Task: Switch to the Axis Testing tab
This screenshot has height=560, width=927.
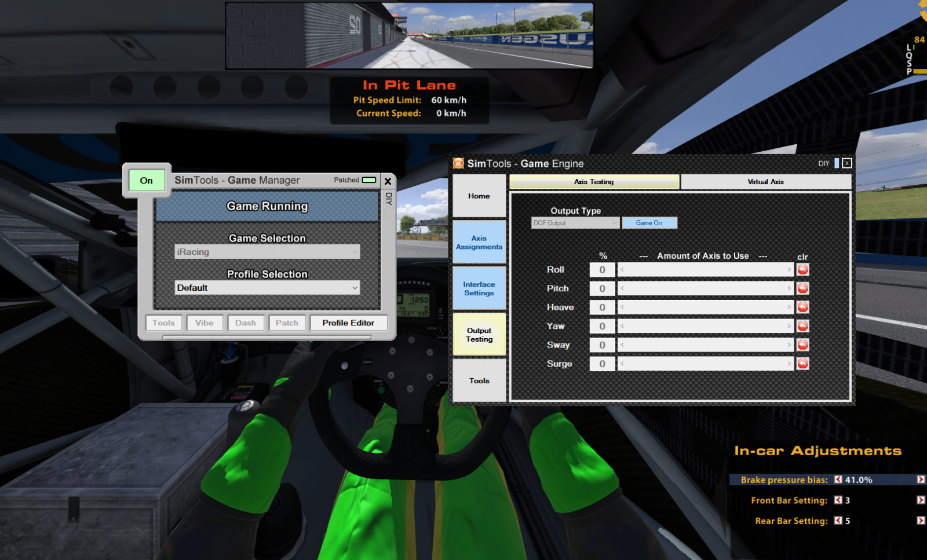Action: 594,182
